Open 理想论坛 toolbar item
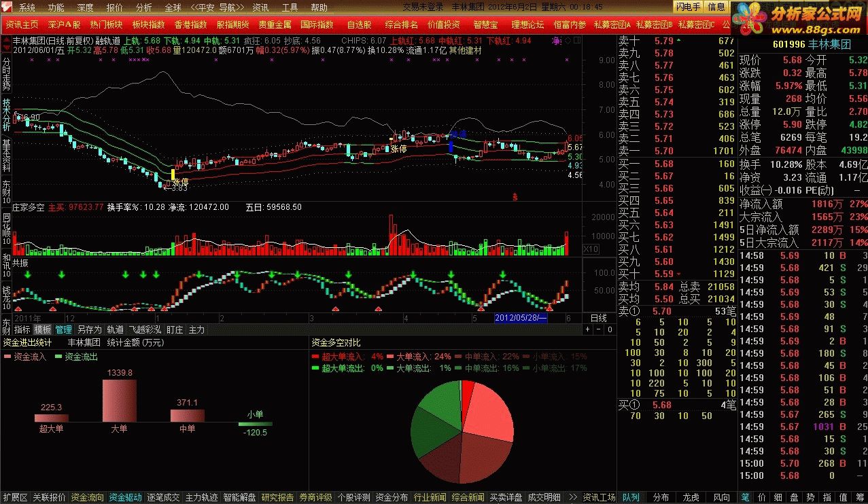 pos(527,24)
